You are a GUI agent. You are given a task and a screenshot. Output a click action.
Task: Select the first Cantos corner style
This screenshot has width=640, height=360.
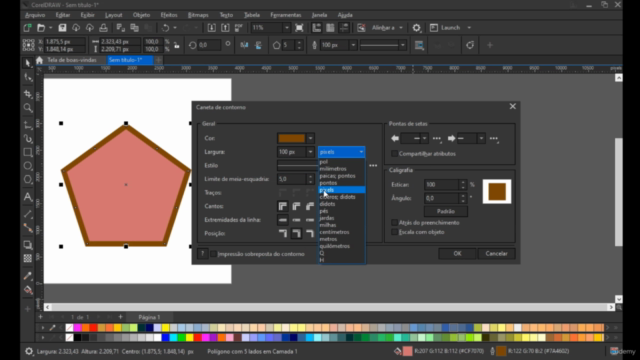click(282, 206)
